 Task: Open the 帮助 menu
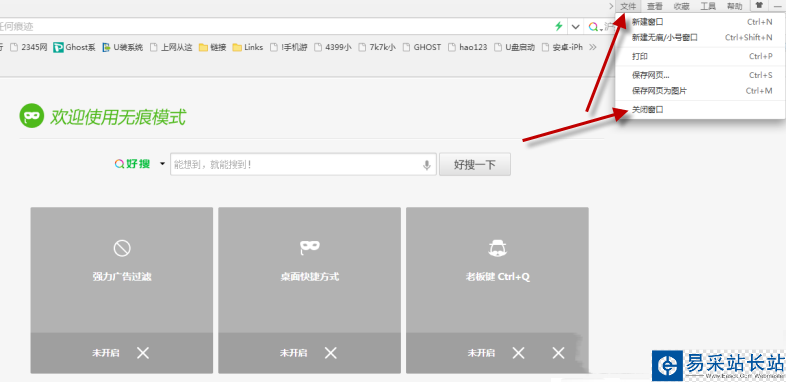click(x=734, y=6)
